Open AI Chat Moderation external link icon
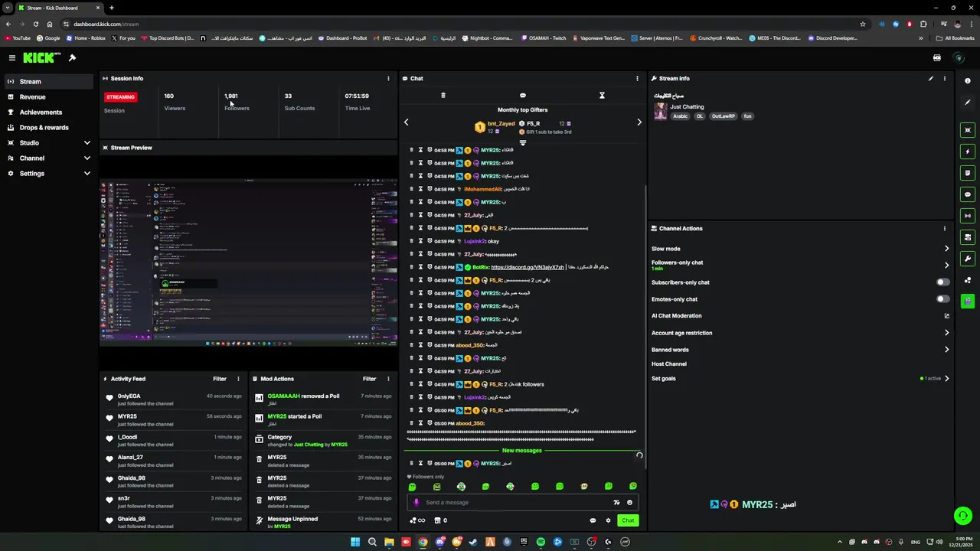980x551 pixels. coord(946,315)
